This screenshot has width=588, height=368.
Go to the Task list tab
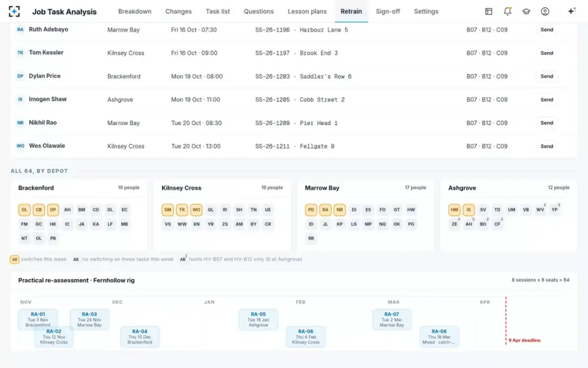(218, 11)
